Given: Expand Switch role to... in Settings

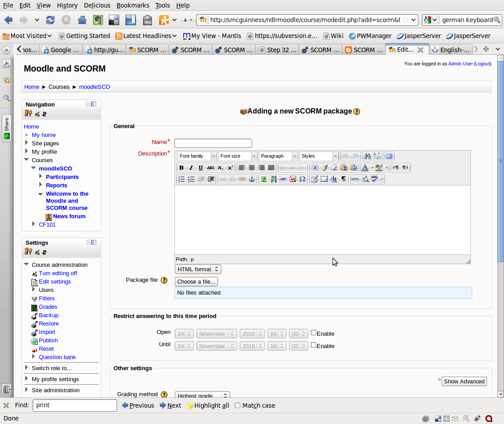Looking at the screenshot, I should 27,367.
